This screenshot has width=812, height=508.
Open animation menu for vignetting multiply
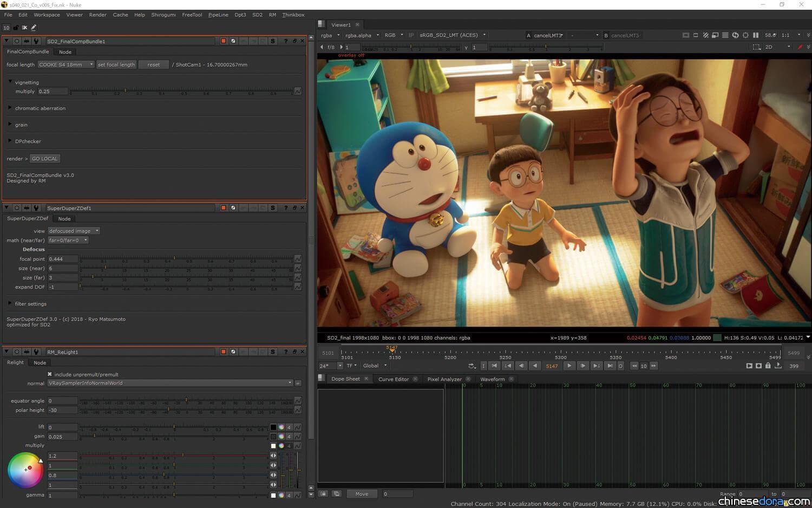tap(298, 92)
